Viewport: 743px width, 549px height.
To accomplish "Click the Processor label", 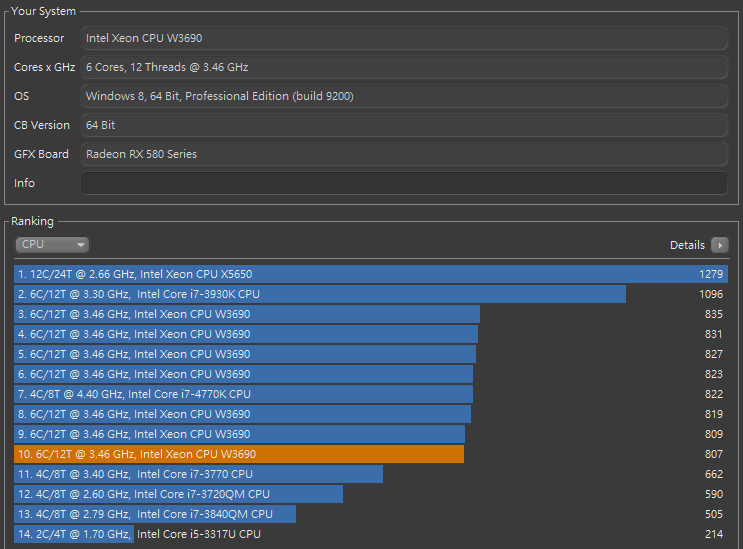I will click(x=39, y=38).
